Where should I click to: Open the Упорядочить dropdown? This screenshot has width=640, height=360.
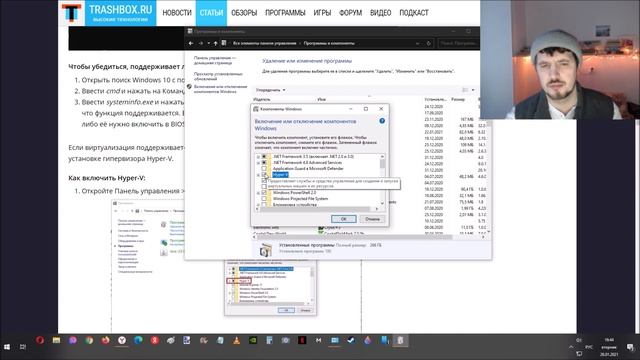click(x=270, y=90)
